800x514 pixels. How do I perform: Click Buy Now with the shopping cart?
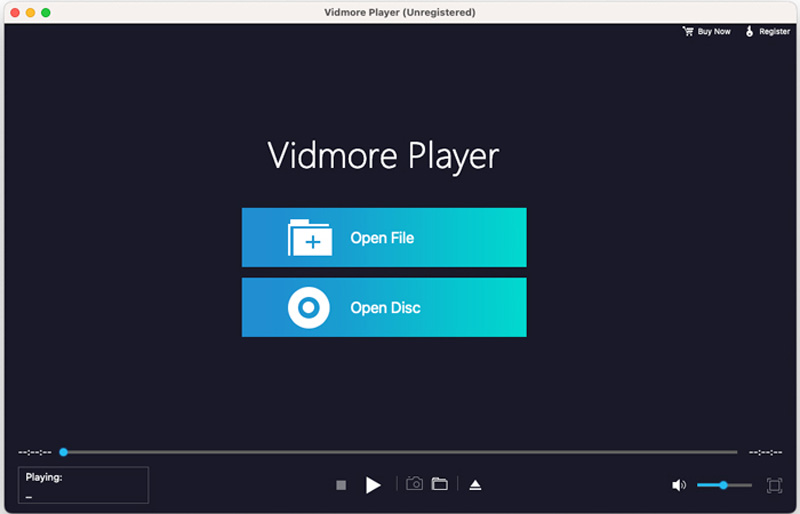pyautogui.click(x=706, y=32)
